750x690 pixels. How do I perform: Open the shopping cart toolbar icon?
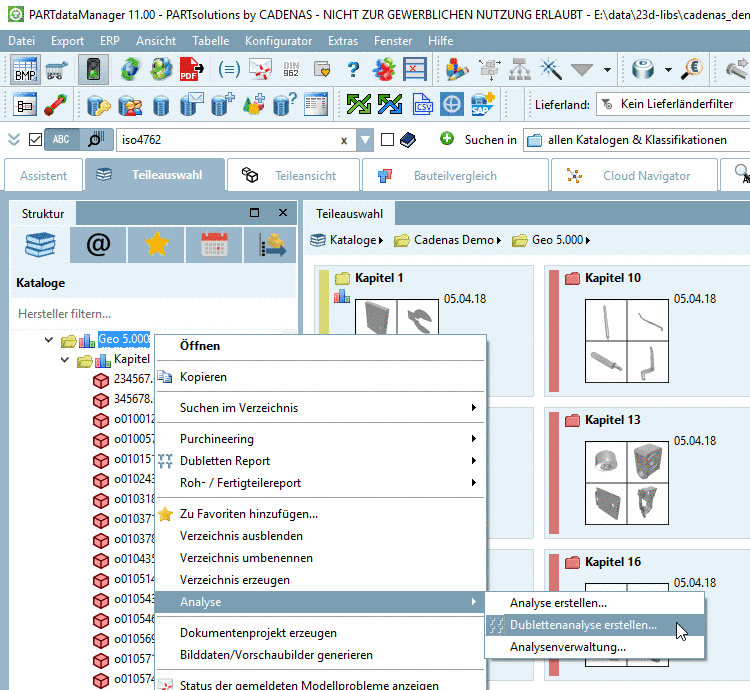click(56, 70)
